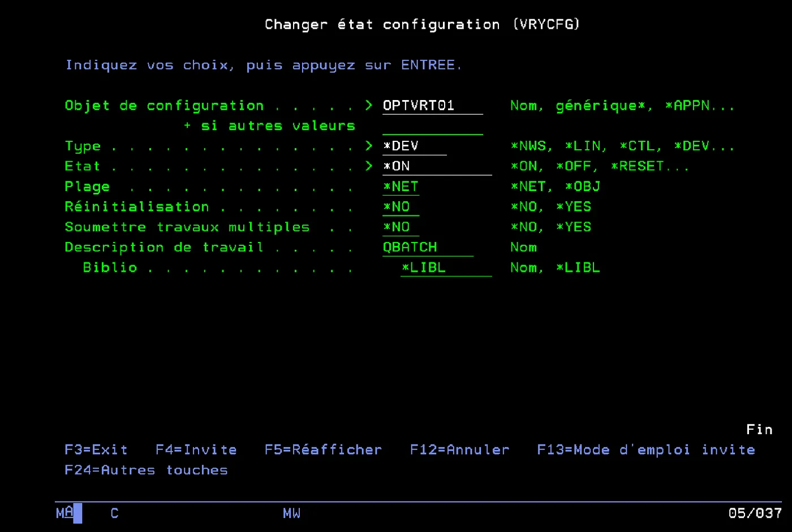
Task: Click the 'C' status bar indicator
Action: 114,513
